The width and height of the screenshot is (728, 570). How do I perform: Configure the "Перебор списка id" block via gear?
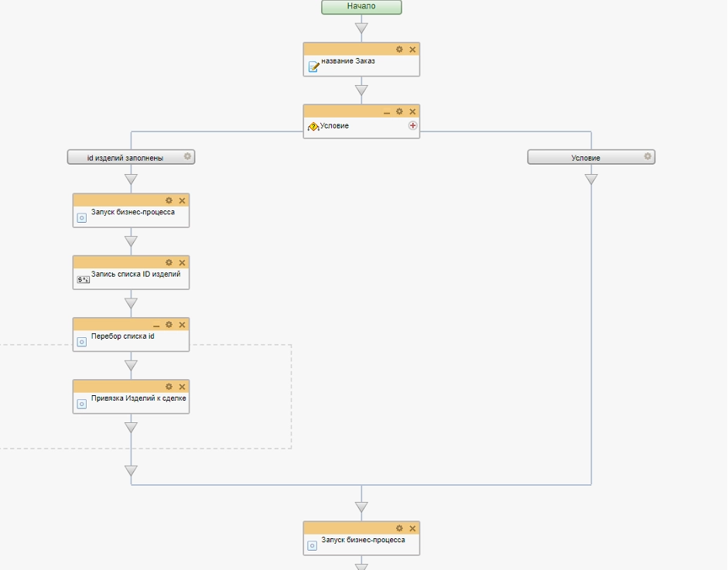click(x=169, y=325)
